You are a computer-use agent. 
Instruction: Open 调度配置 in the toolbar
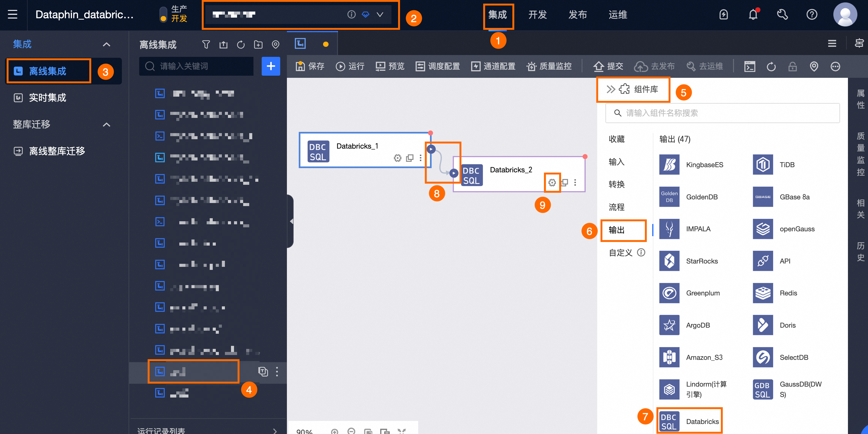pyautogui.click(x=438, y=66)
